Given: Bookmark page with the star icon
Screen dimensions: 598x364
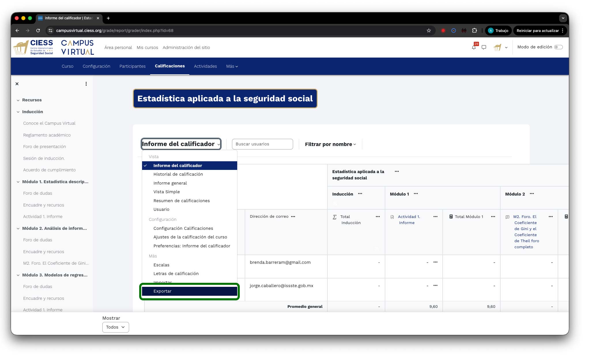Looking at the screenshot, I should pyautogui.click(x=429, y=31).
